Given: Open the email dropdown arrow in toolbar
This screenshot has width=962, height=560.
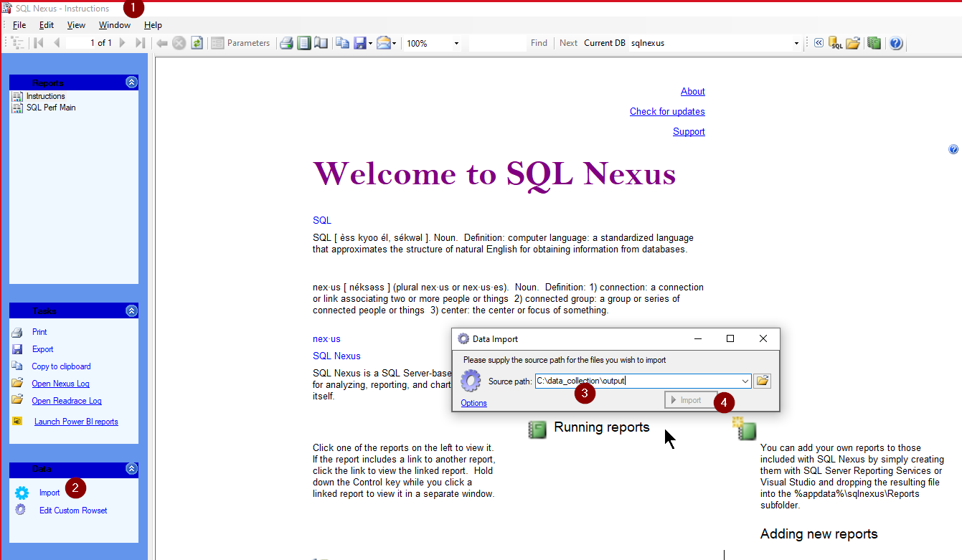Looking at the screenshot, I should tap(394, 44).
